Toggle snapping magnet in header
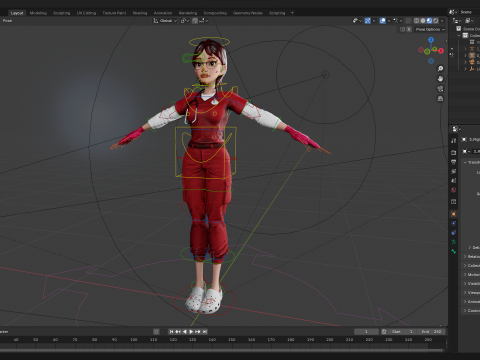Image resolution: width=480 pixels, height=360 pixels. coord(195,21)
